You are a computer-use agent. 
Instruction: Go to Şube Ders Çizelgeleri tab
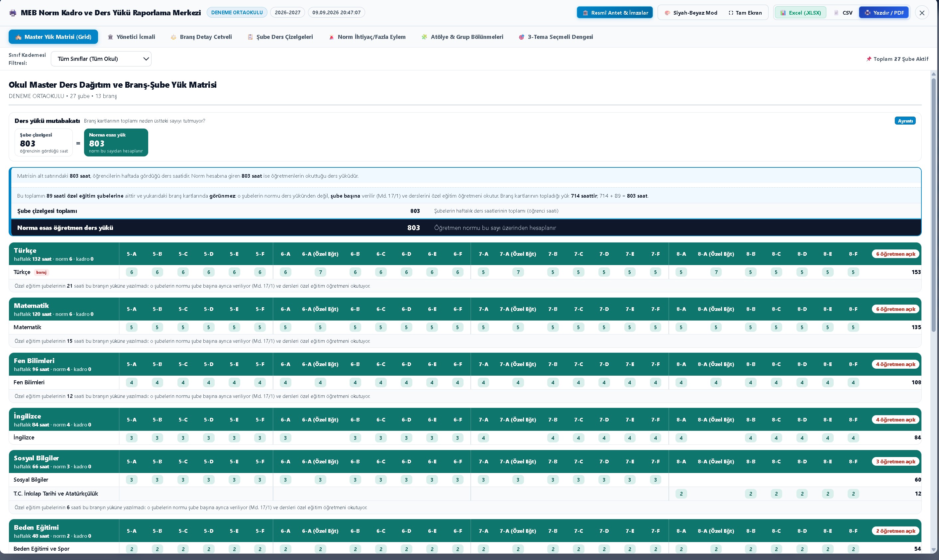click(280, 37)
